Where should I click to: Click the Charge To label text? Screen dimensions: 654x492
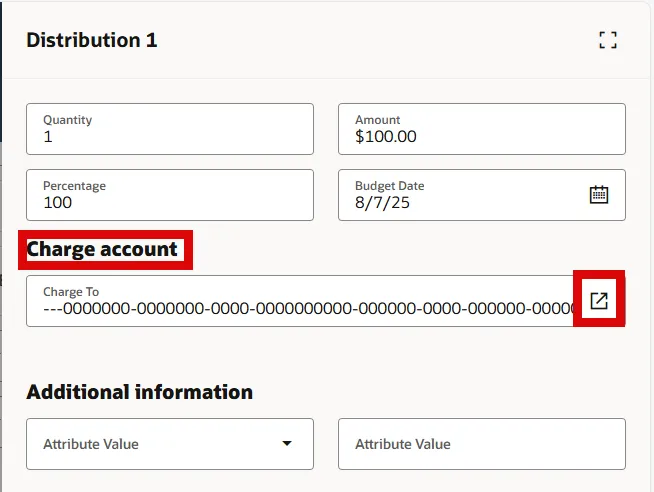[x=69, y=292]
